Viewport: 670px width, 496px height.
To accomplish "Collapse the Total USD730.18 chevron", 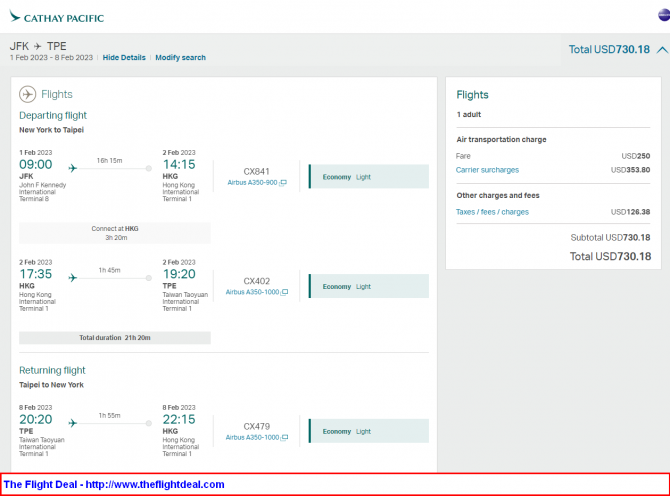I will tap(662, 50).
